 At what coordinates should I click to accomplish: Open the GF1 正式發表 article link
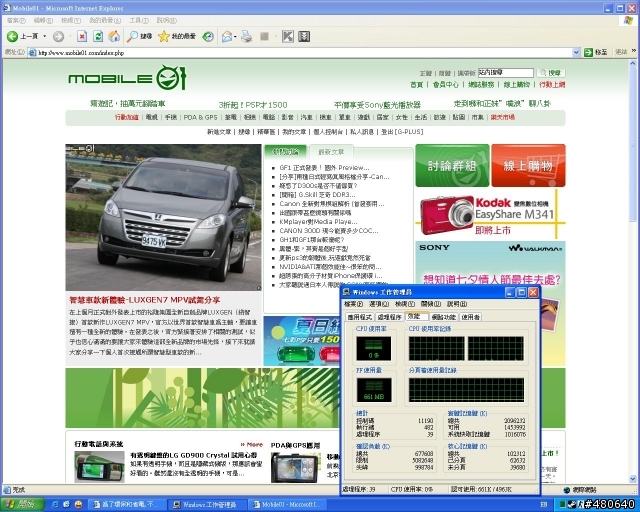point(324,168)
